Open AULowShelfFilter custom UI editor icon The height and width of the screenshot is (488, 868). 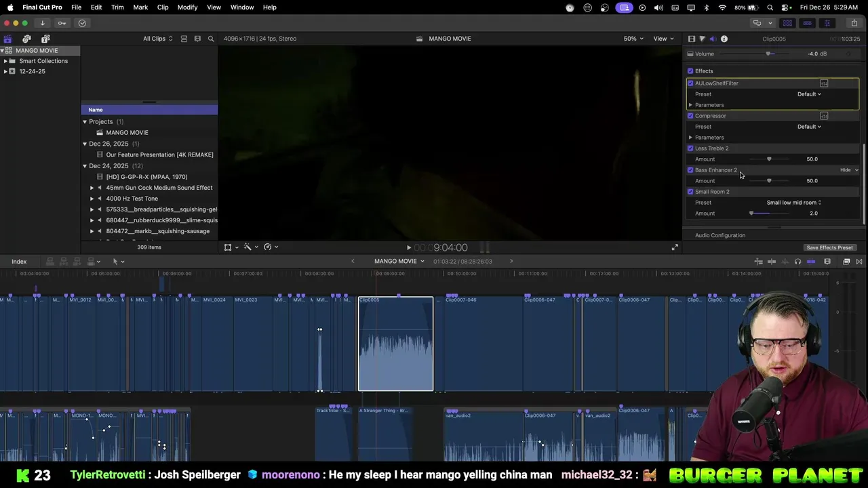(x=824, y=83)
